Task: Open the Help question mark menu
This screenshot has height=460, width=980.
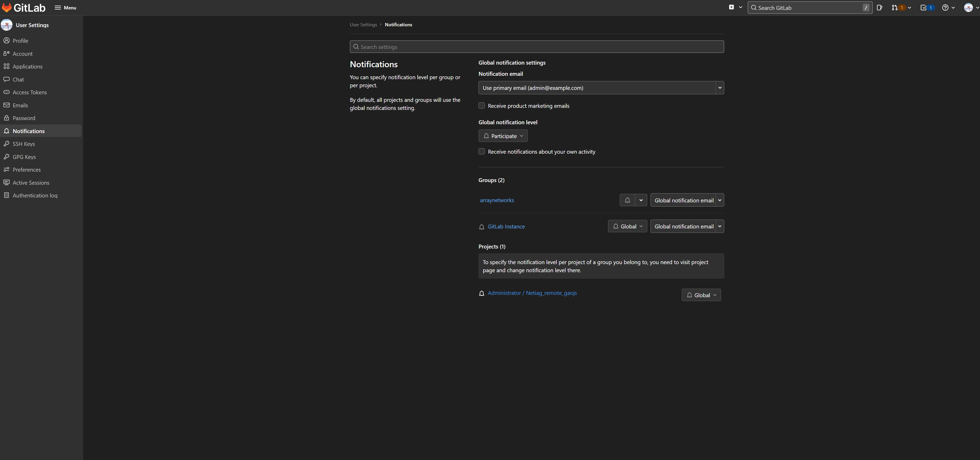Action: point(945,8)
